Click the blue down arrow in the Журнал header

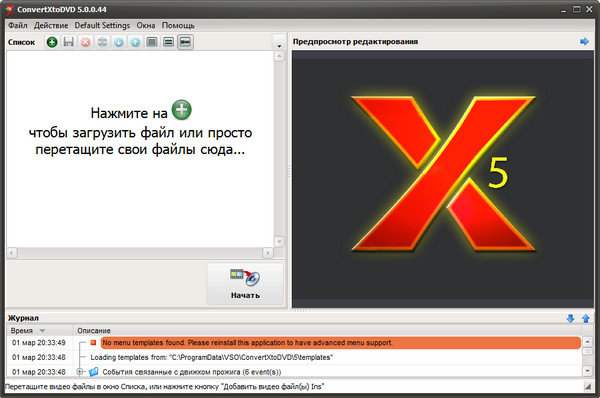click(571, 318)
